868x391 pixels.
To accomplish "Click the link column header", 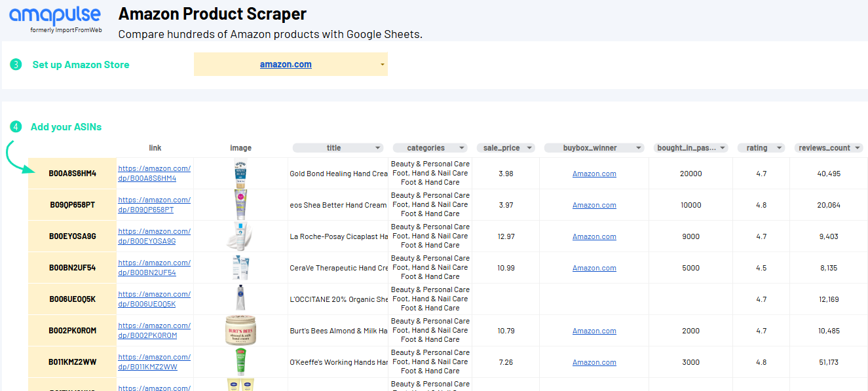I will click(x=155, y=148).
